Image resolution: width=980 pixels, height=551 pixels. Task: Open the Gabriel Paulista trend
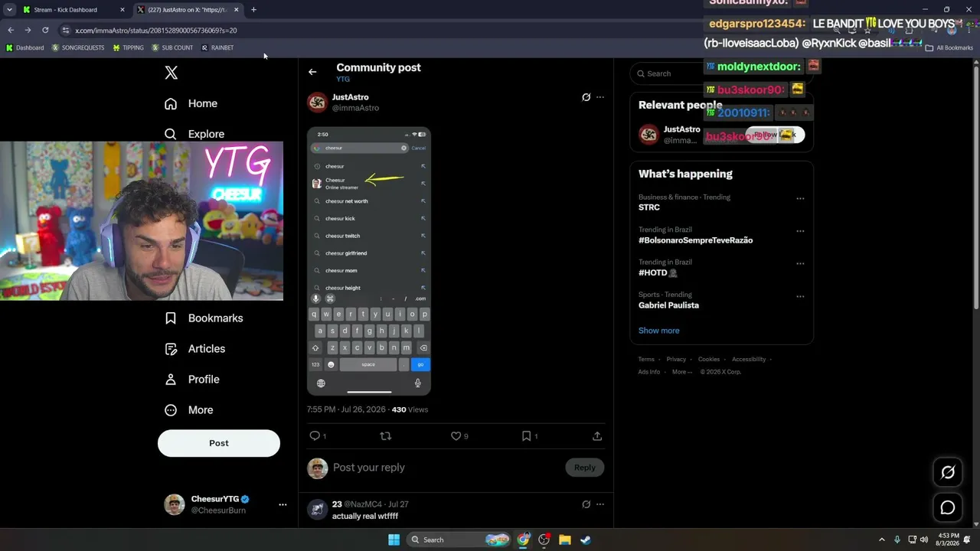tap(668, 305)
